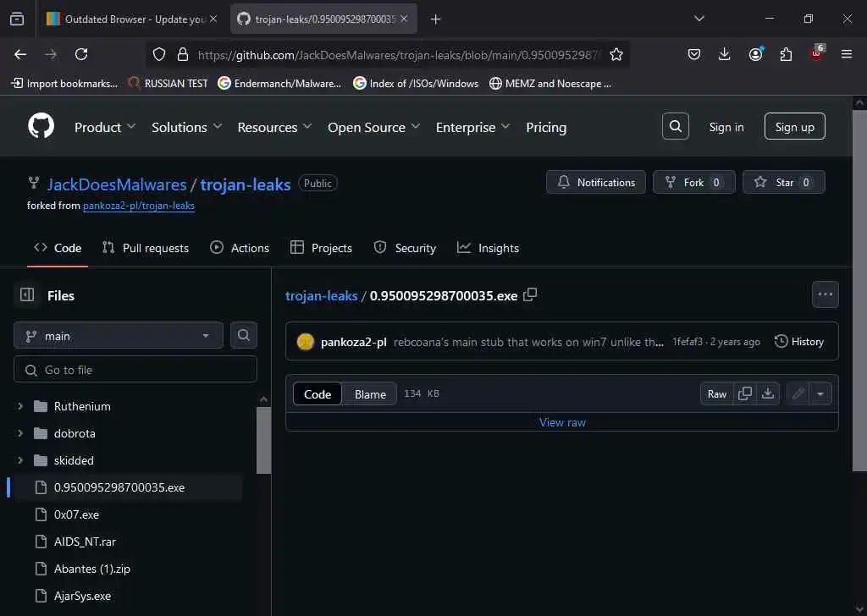
Task: Open the Pocket save icon
Action: [x=694, y=54]
